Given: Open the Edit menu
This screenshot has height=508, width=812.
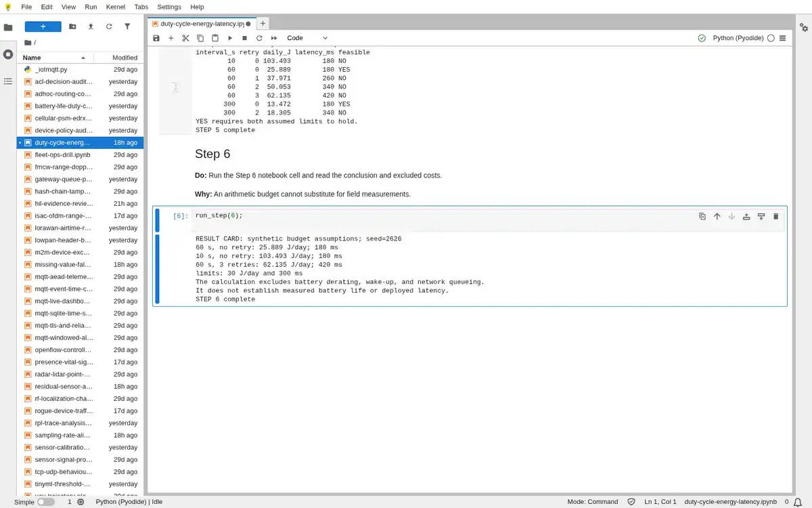Looking at the screenshot, I should pos(47,7).
